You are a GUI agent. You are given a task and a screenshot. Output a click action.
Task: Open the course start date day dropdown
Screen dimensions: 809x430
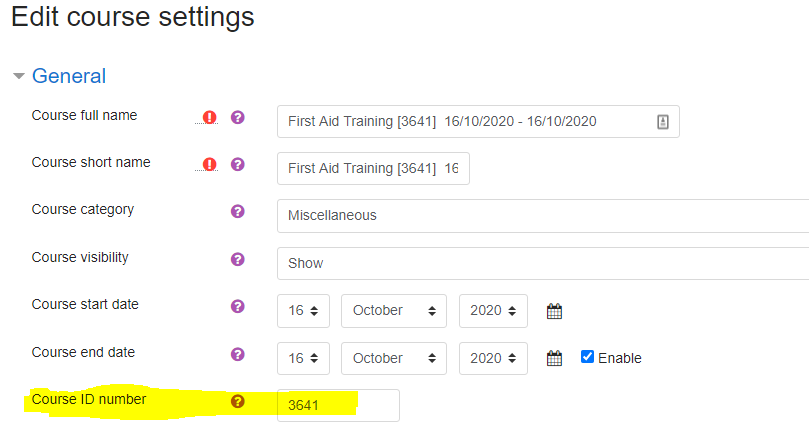click(x=303, y=311)
